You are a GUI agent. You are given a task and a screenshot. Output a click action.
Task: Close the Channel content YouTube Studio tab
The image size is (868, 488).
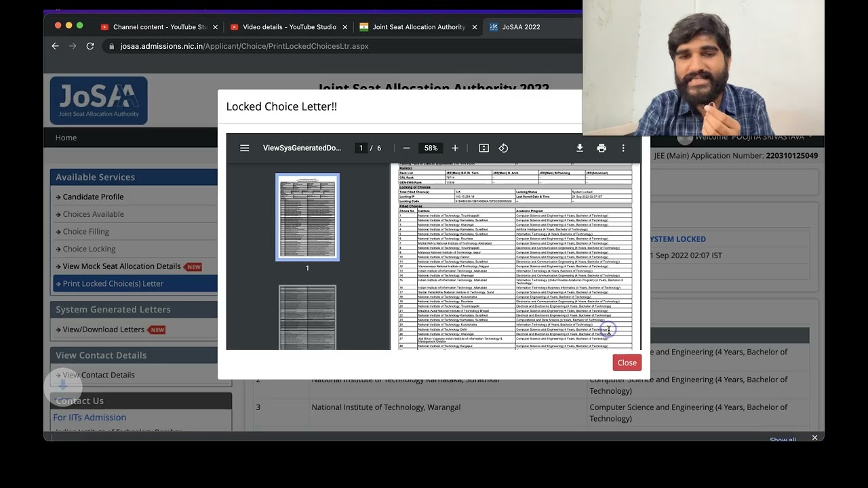tap(216, 27)
